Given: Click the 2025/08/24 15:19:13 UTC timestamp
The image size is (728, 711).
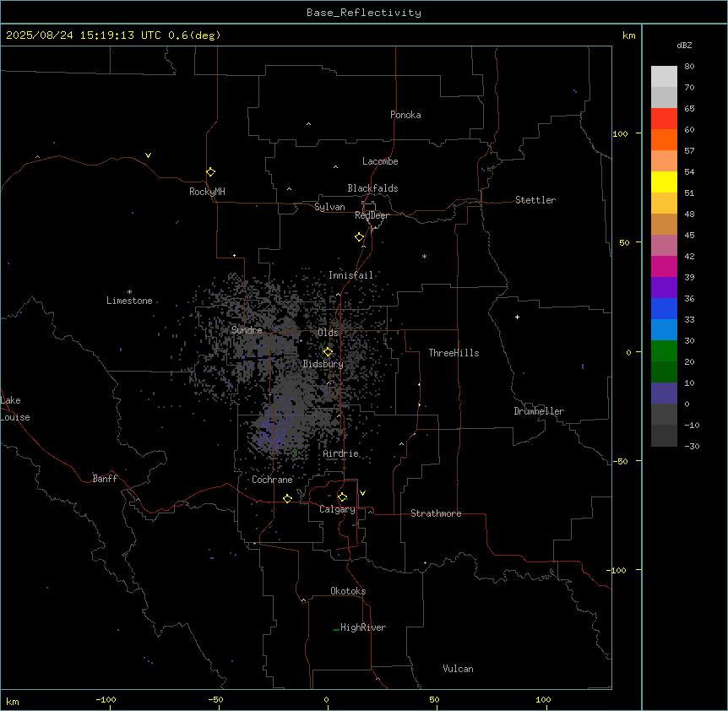Looking at the screenshot, I should tap(83, 35).
